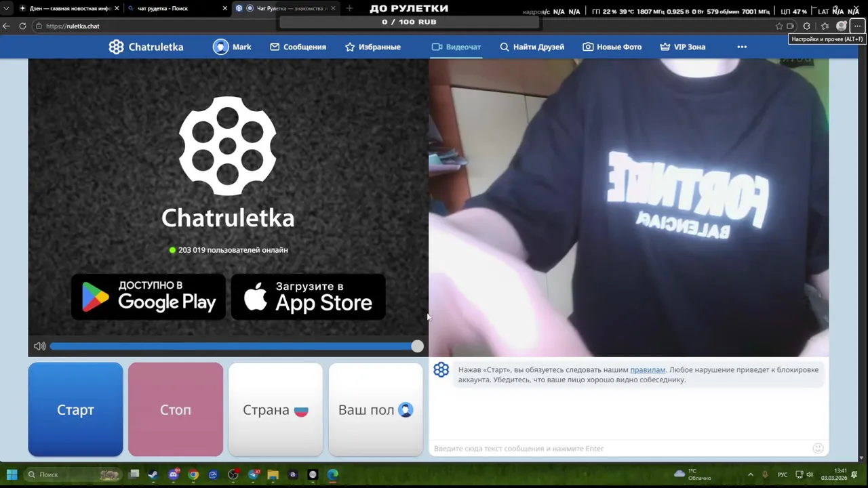This screenshot has width=868, height=488.
Task: Click the browser back arrow
Action: pos(6,26)
